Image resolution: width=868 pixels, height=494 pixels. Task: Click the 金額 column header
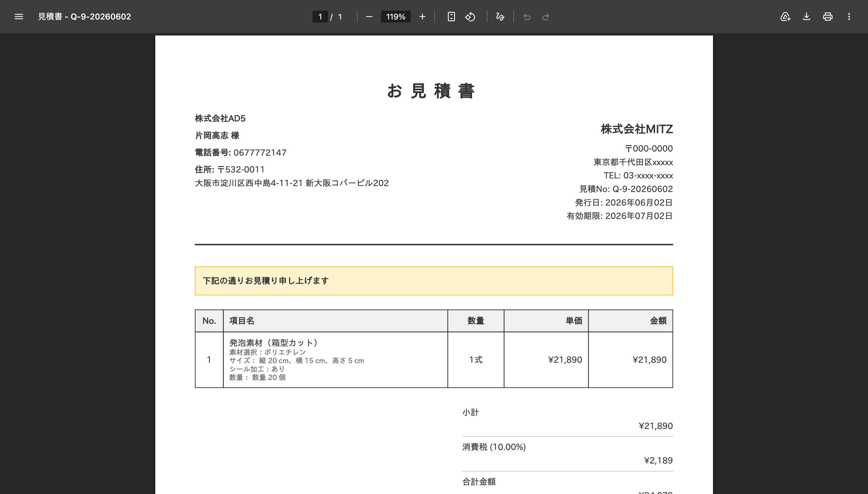click(x=630, y=321)
